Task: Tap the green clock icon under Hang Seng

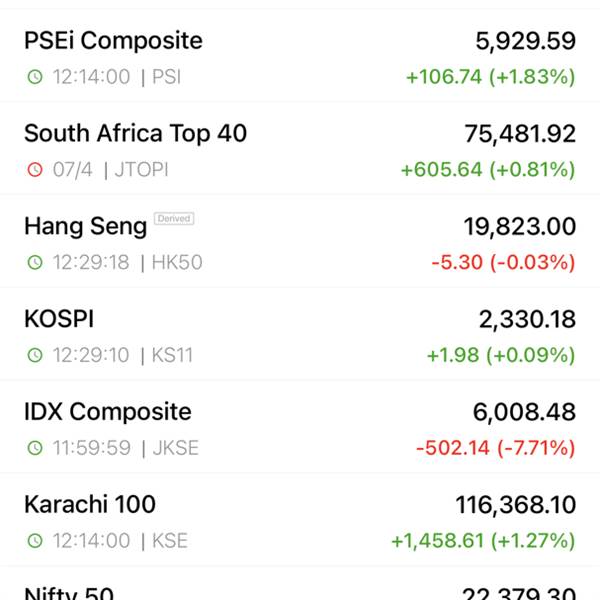Action: pos(35,262)
